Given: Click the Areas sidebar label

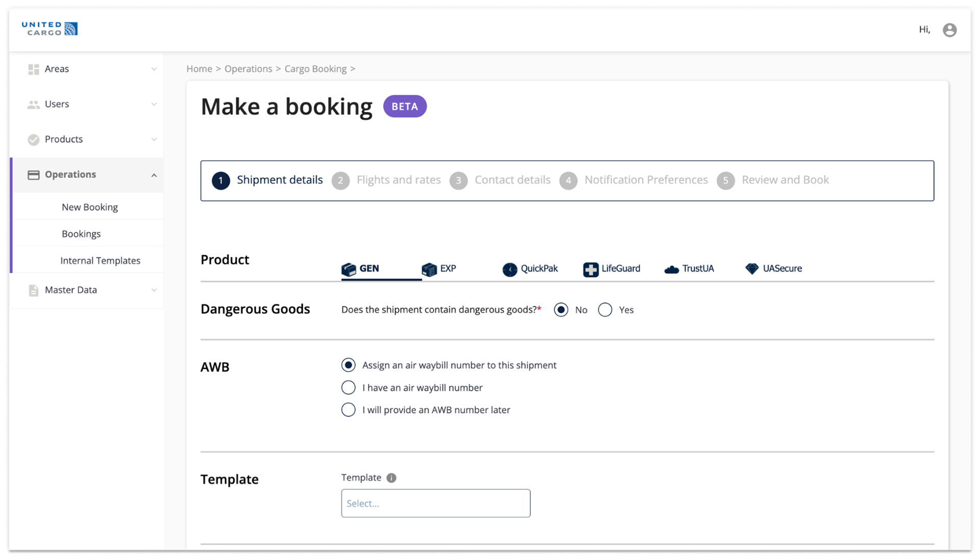Looking at the screenshot, I should click(x=57, y=69).
